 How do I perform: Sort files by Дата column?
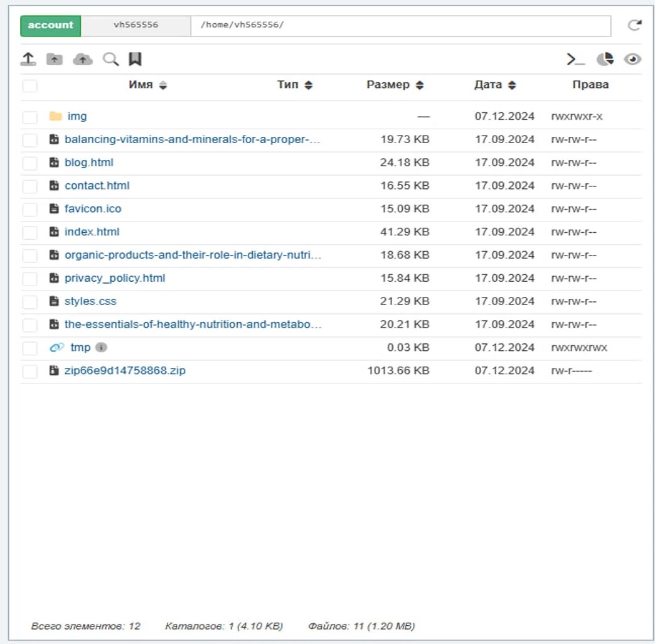click(x=494, y=85)
